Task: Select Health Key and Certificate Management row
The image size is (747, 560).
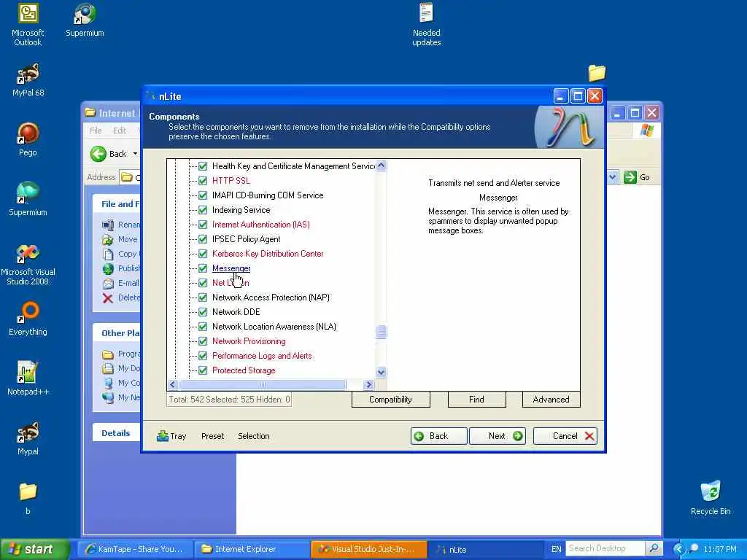Action: (293, 166)
